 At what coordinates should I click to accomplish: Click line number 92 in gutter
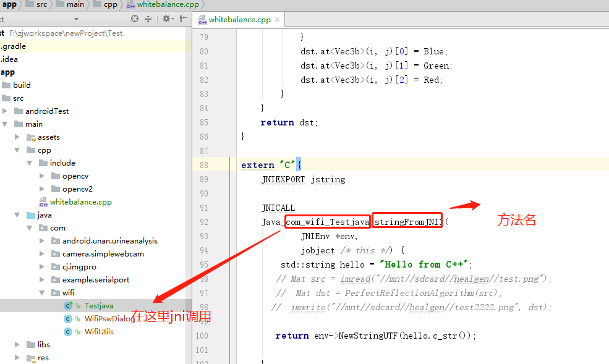pyautogui.click(x=204, y=222)
